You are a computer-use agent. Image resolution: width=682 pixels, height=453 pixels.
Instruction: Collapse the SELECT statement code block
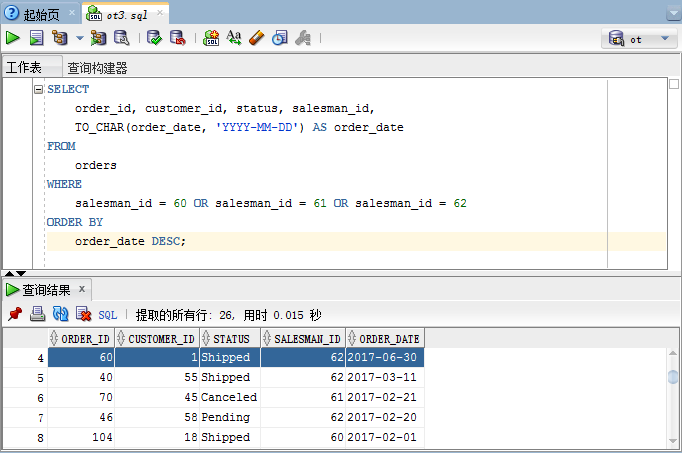tap(39, 89)
